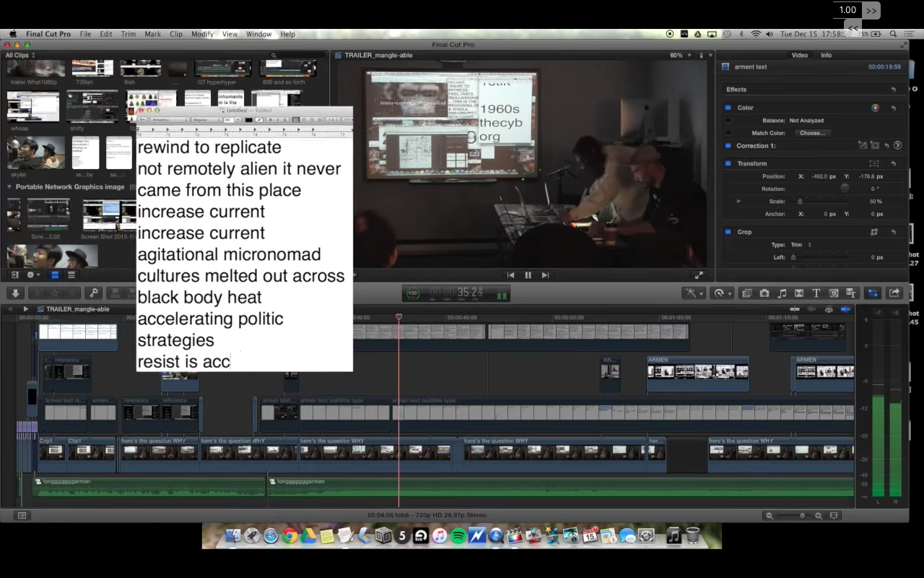Toggle the Inspector panel button
The image size is (924, 578).
click(873, 293)
